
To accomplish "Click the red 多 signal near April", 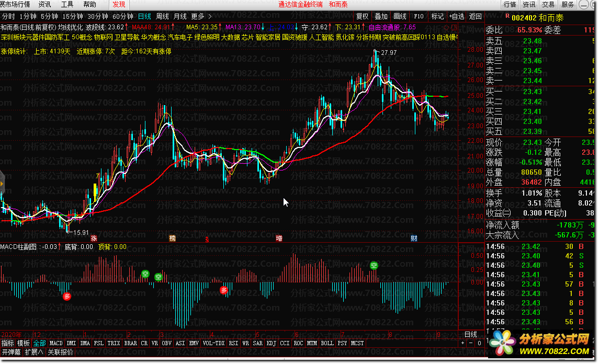I will tap(224, 290).
